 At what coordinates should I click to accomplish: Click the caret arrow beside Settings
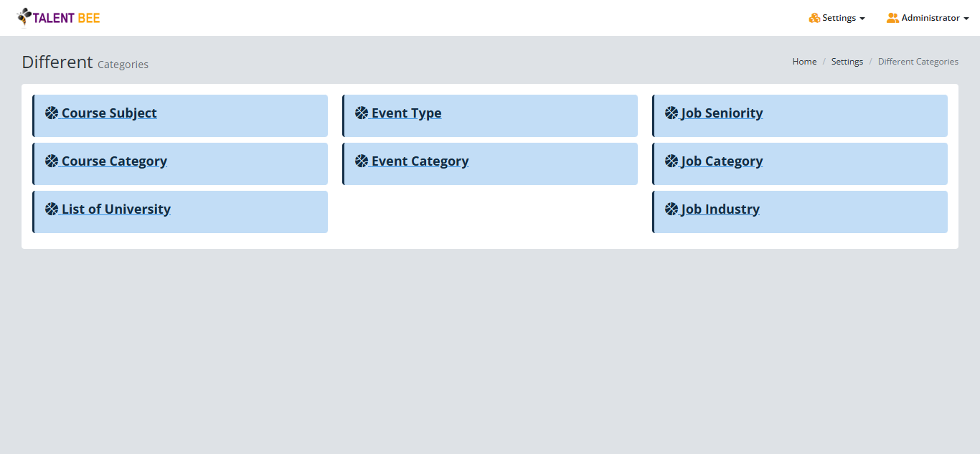coord(864,19)
